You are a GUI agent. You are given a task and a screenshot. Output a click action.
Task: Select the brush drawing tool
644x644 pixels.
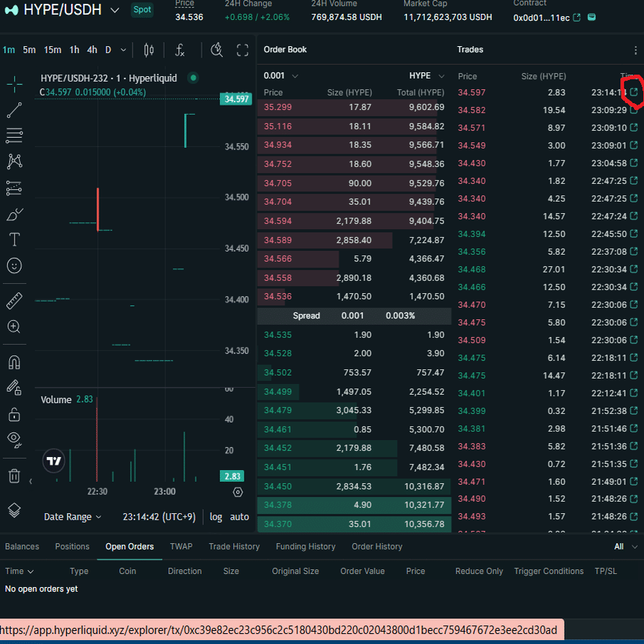click(15, 214)
